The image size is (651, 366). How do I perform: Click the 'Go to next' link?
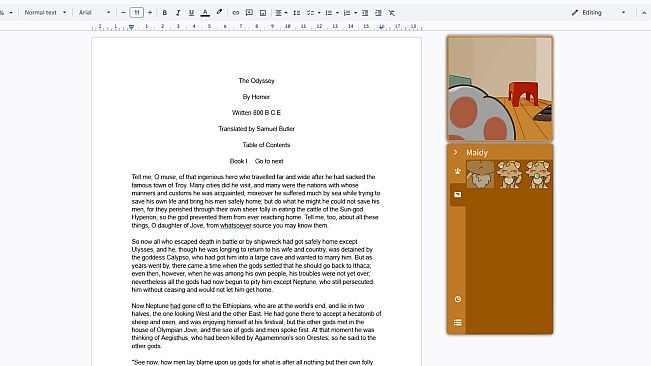pyautogui.click(x=269, y=161)
